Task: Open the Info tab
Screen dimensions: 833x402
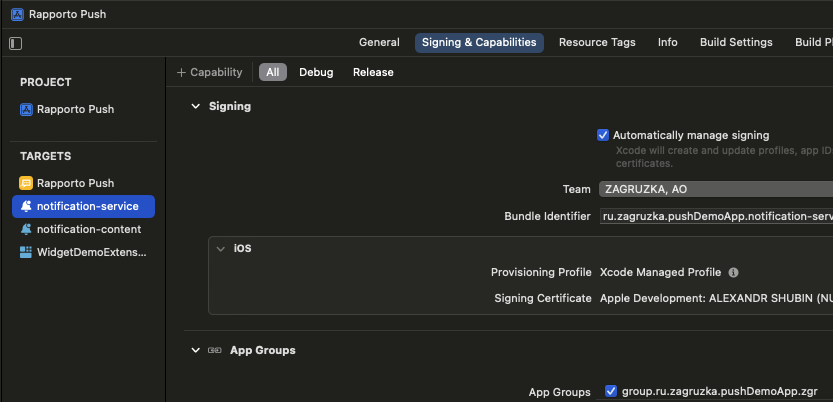Action: pyautogui.click(x=667, y=42)
